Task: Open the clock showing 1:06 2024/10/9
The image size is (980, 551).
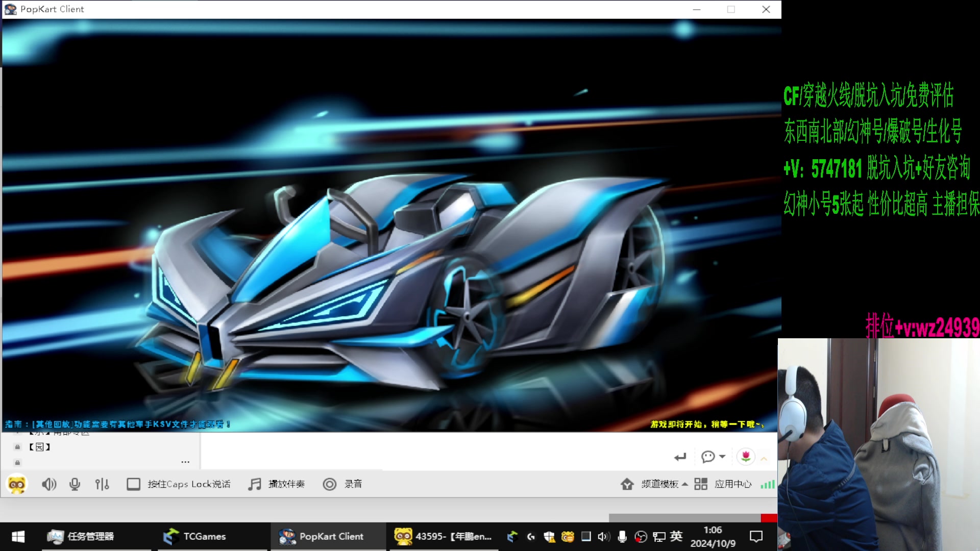Action: coord(713,537)
